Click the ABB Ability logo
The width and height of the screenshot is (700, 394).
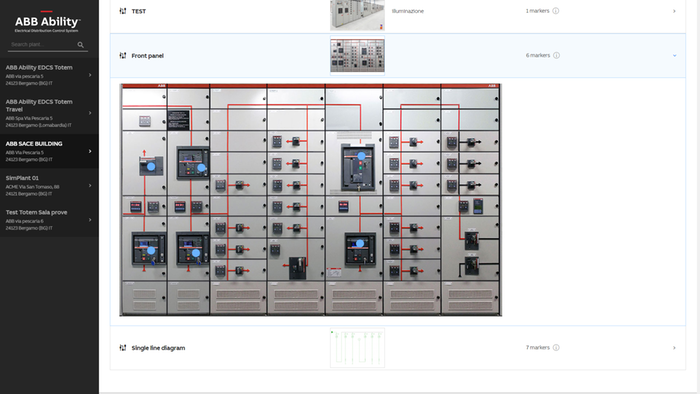[x=47, y=21]
